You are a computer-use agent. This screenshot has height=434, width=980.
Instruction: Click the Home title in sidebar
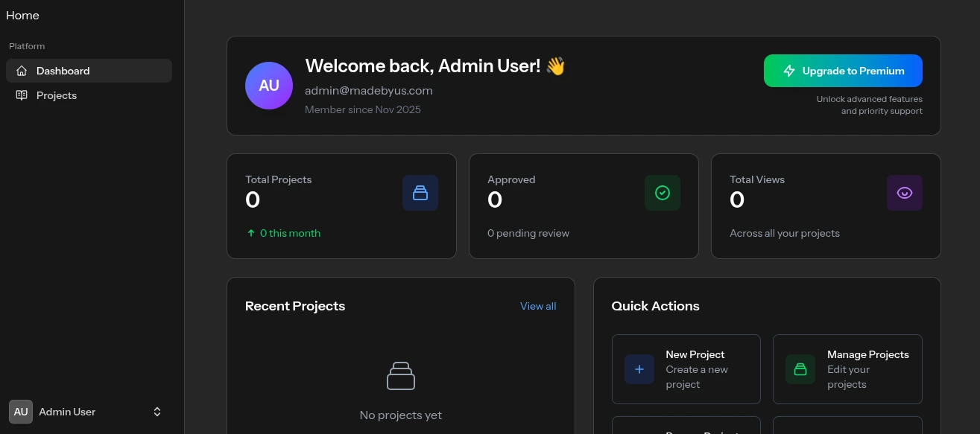[22, 15]
